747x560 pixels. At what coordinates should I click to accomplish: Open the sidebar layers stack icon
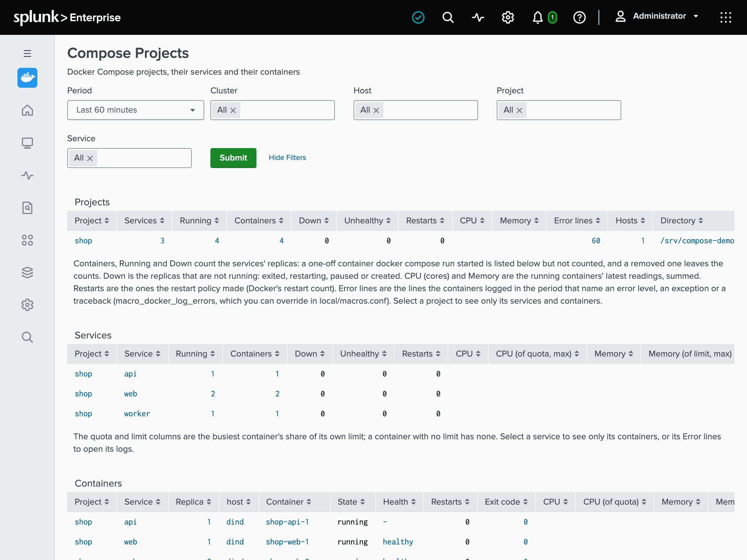[x=27, y=273]
